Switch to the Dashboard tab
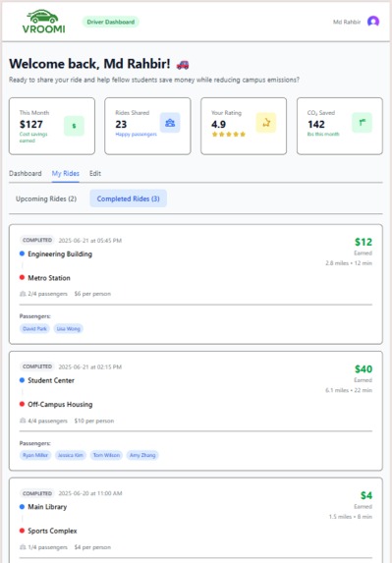Image resolution: width=392 pixels, height=563 pixels. click(26, 174)
